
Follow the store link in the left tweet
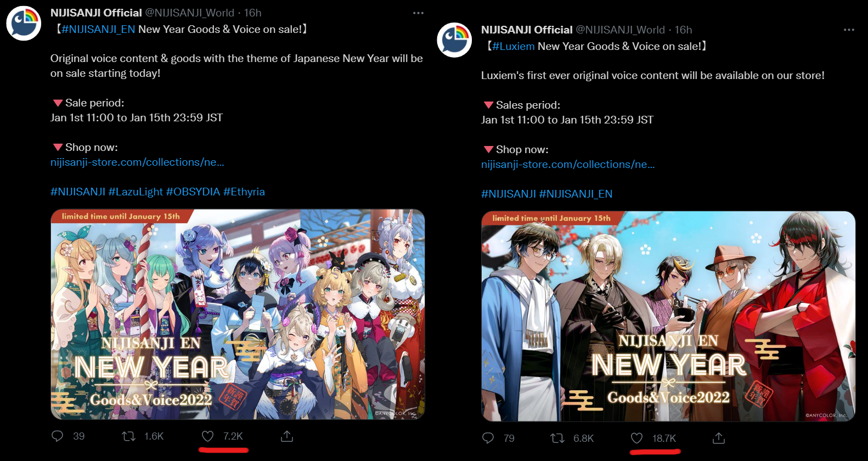pos(137,162)
